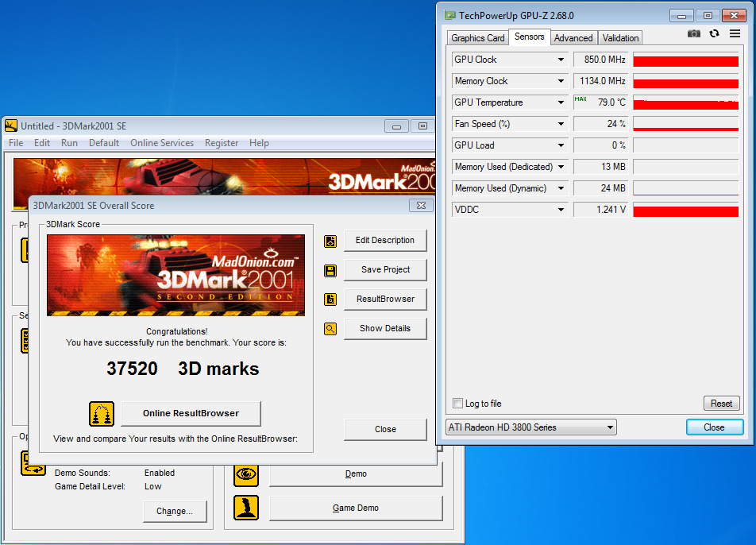Click the ResultBrowser button

coord(385,299)
